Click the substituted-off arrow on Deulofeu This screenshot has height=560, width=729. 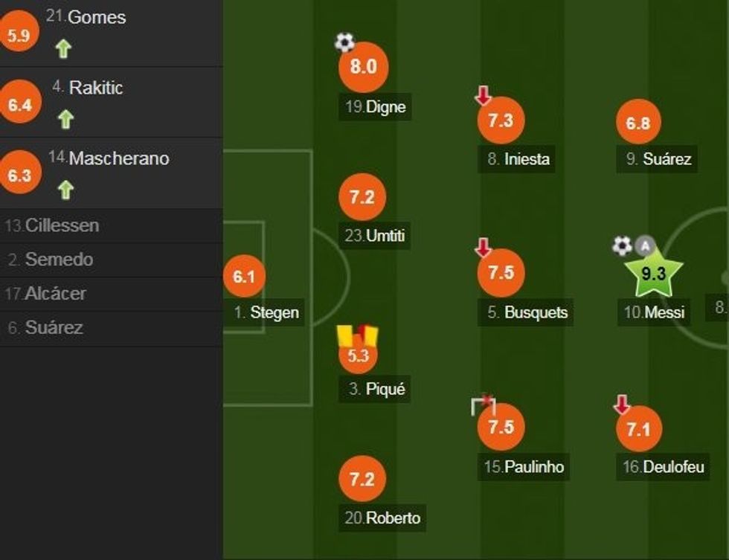(622, 405)
